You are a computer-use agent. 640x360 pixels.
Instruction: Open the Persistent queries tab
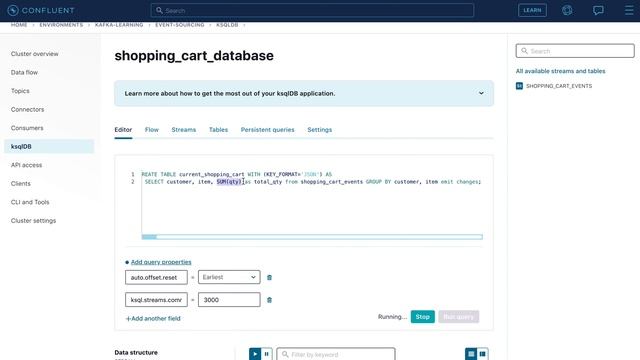pos(267,130)
